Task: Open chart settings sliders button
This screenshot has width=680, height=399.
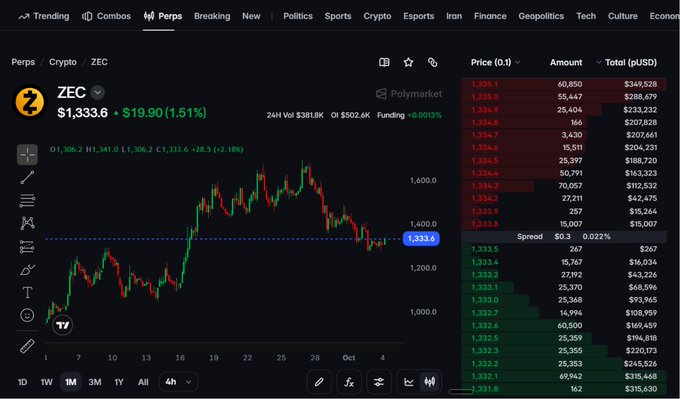Action: [379, 382]
